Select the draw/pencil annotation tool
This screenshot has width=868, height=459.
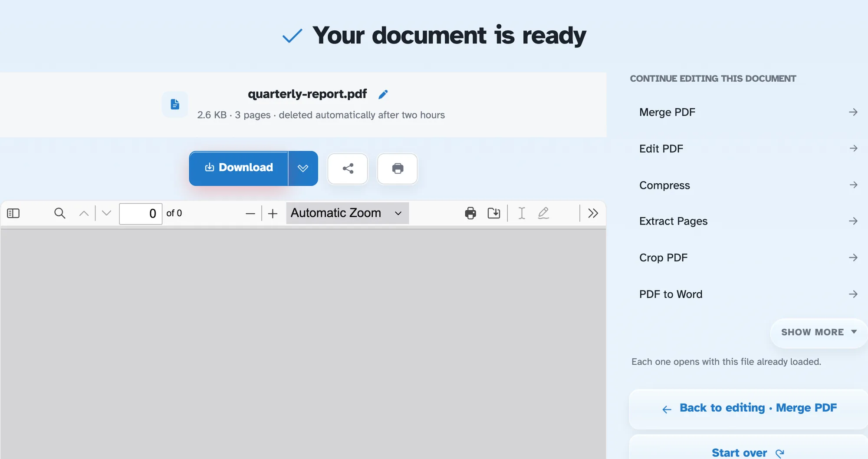(x=543, y=213)
